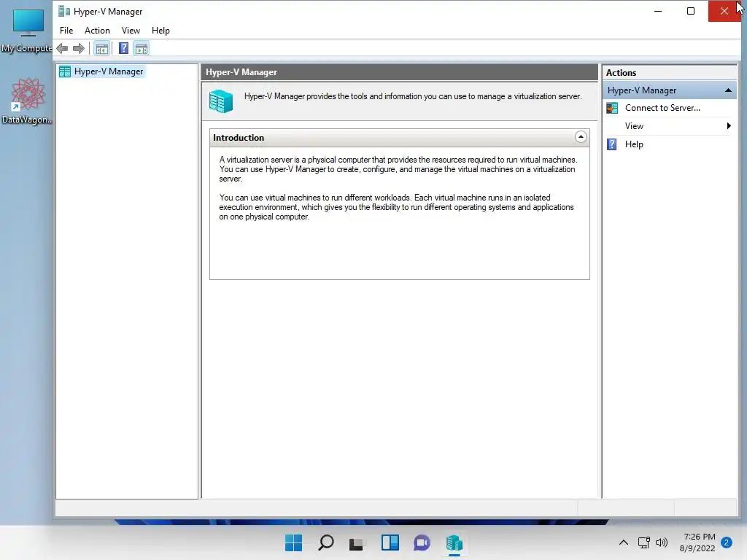Click the server icon in the overview header

[221, 101]
